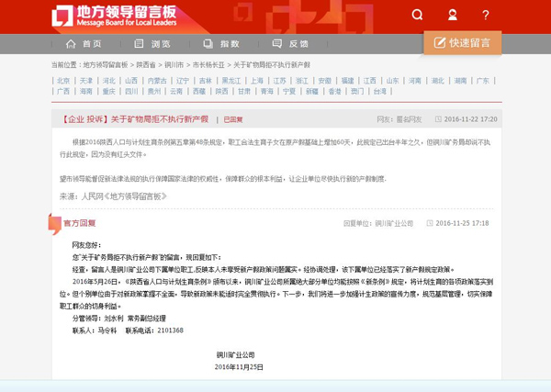Go to 市长杨长亚 in breadcrumb

(208, 65)
